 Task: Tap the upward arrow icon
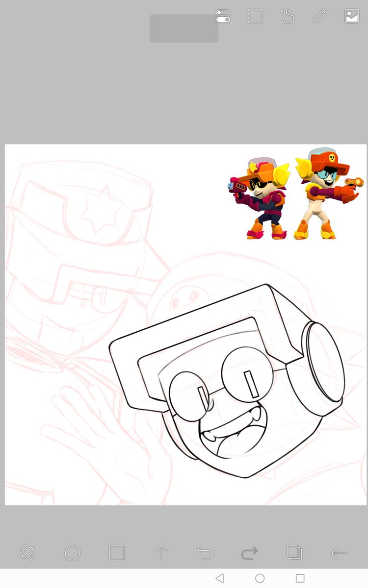(161, 553)
